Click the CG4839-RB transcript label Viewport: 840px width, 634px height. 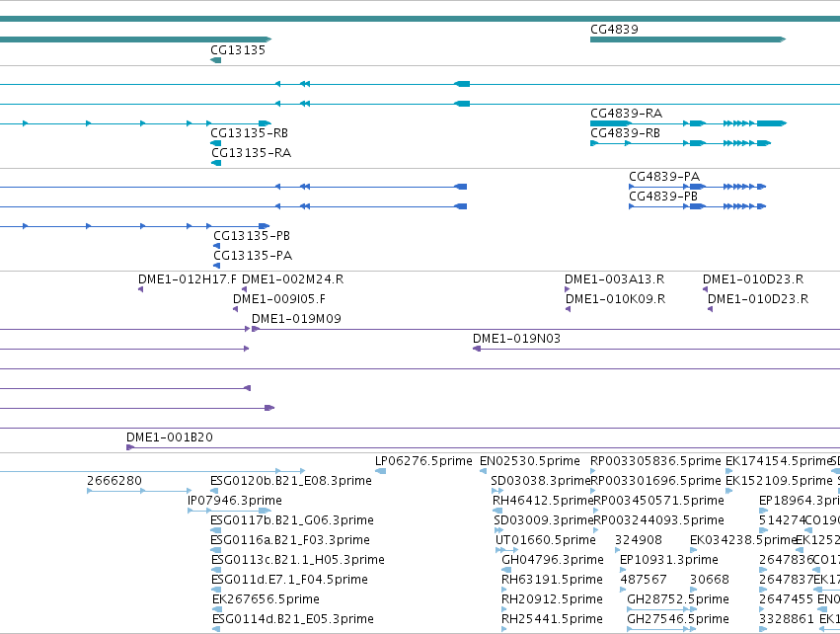point(625,133)
